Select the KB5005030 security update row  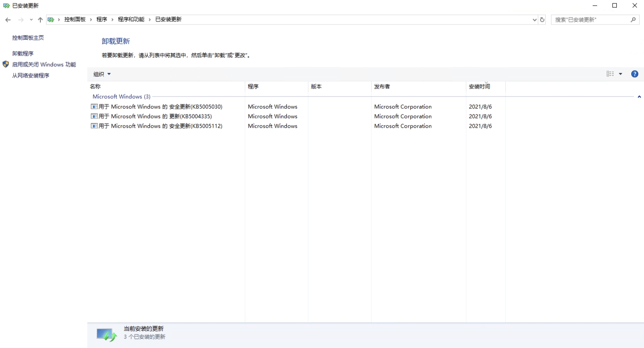pyautogui.click(x=297, y=107)
